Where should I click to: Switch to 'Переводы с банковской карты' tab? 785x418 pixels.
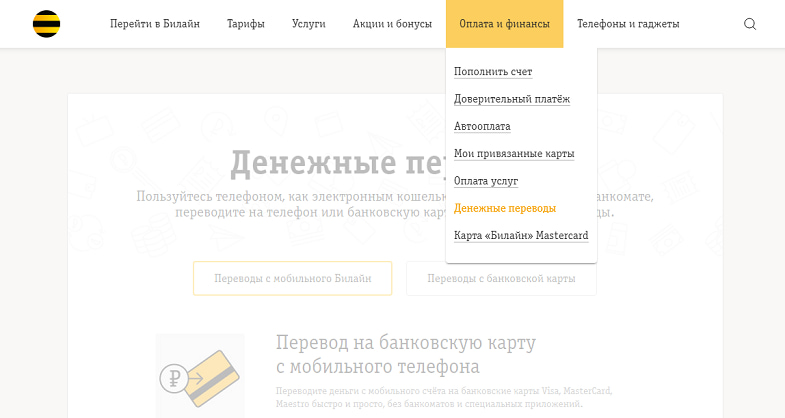click(x=501, y=278)
